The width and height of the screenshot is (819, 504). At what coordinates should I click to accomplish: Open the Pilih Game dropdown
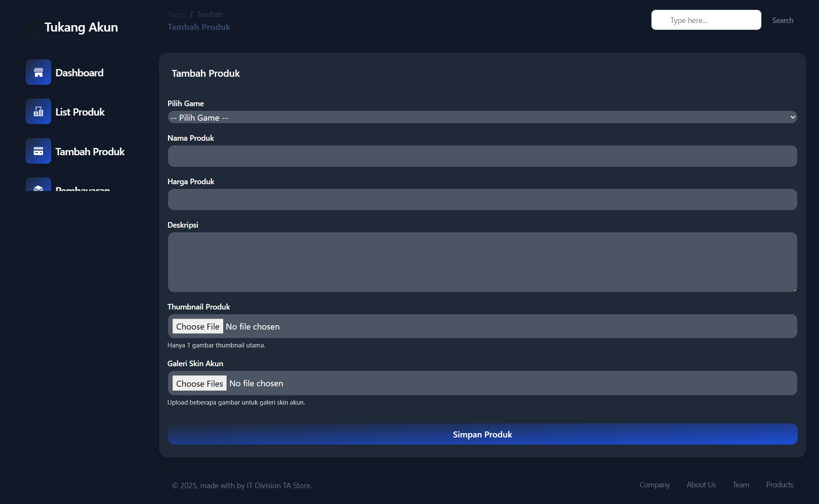coord(482,117)
